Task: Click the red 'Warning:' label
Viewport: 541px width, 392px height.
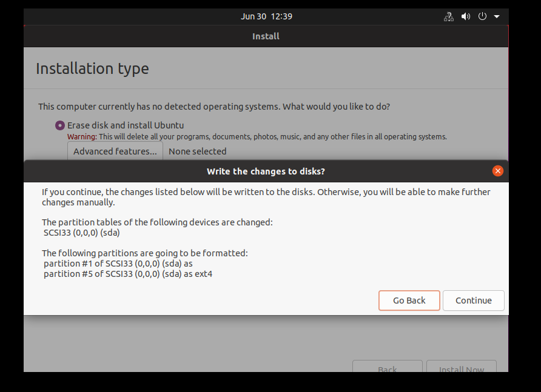Action: [x=82, y=137]
